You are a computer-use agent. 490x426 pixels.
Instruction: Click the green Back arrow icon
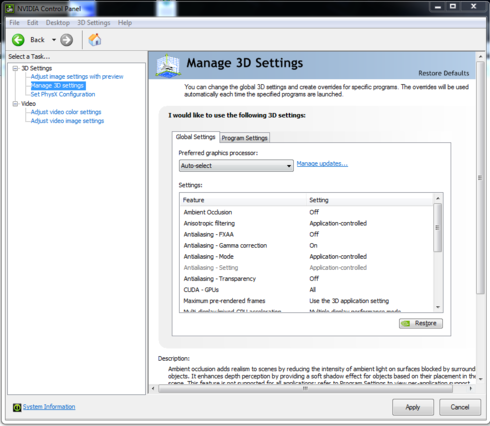(x=18, y=40)
